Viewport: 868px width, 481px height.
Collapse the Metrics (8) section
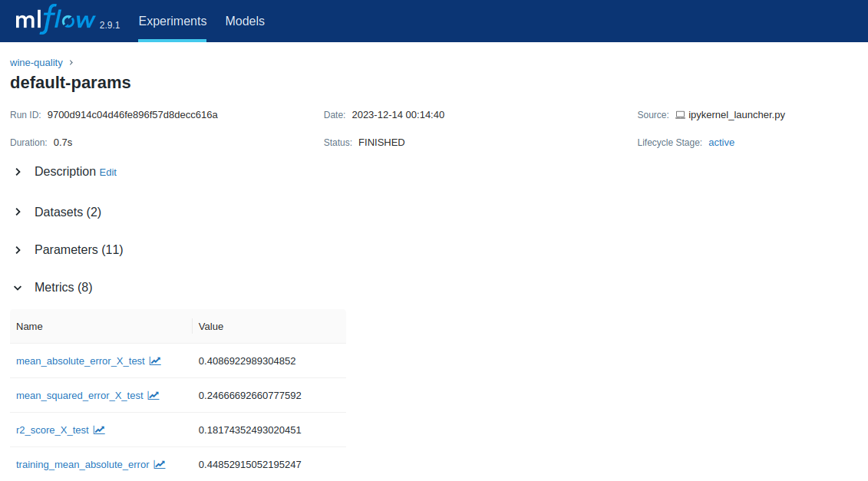coord(18,288)
